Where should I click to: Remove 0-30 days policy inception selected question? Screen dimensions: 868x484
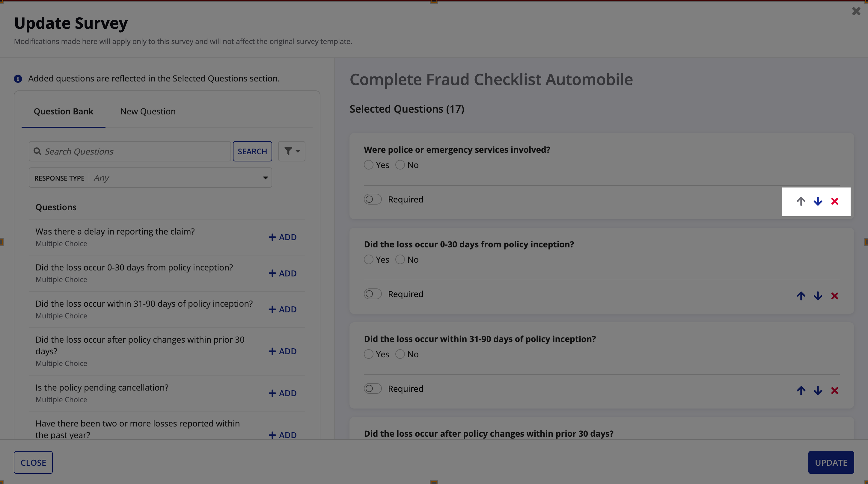coord(835,296)
